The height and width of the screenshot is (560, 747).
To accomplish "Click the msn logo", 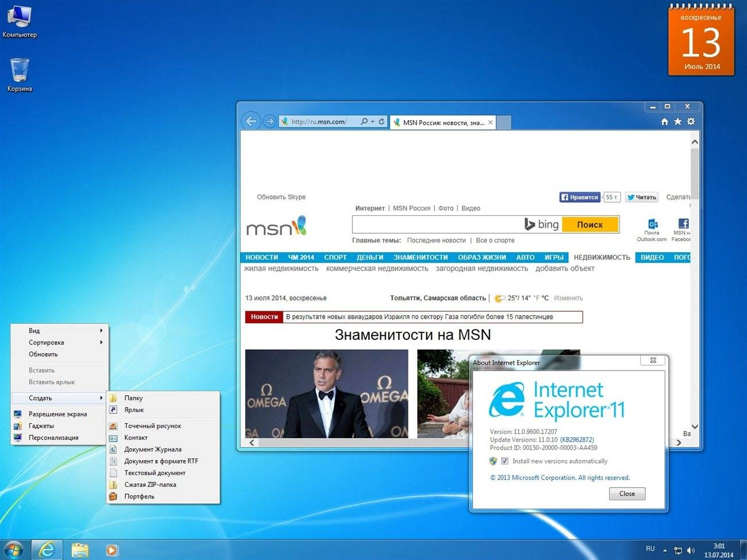I will (276, 226).
